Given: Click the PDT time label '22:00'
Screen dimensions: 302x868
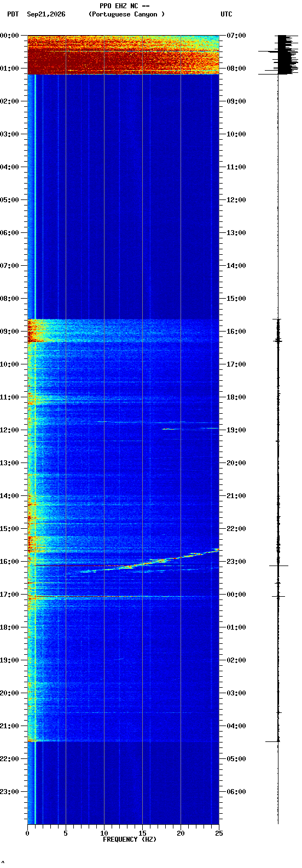Looking at the screenshot, I should [9, 759].
